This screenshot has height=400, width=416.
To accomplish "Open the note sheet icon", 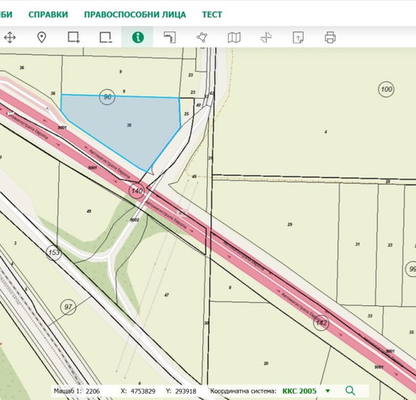I will click(x=298, y=37).
